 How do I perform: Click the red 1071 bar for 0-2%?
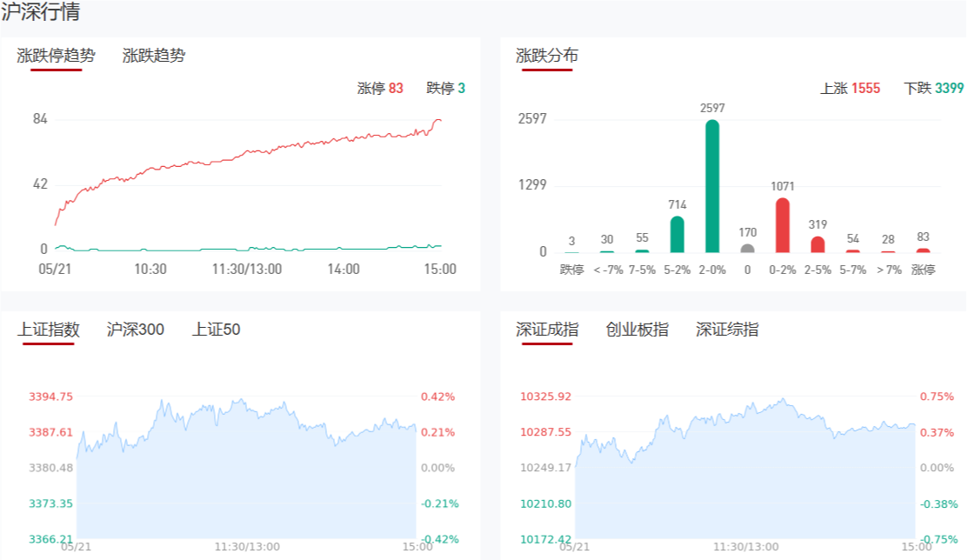point(783,225)
